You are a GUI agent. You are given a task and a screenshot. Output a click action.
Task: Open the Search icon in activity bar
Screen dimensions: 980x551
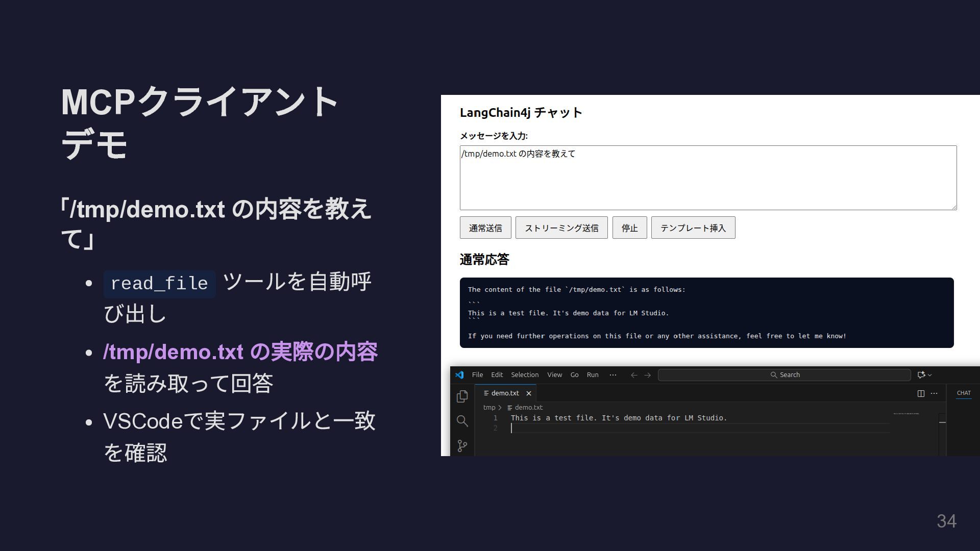[x=462, y=421]
